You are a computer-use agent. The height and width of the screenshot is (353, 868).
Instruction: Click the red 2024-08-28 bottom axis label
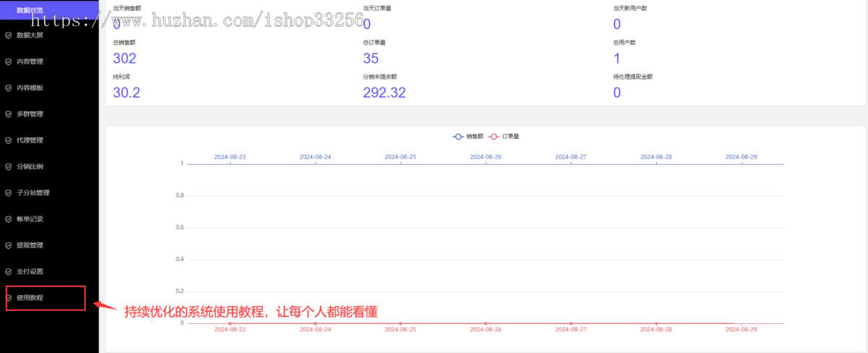656,329
